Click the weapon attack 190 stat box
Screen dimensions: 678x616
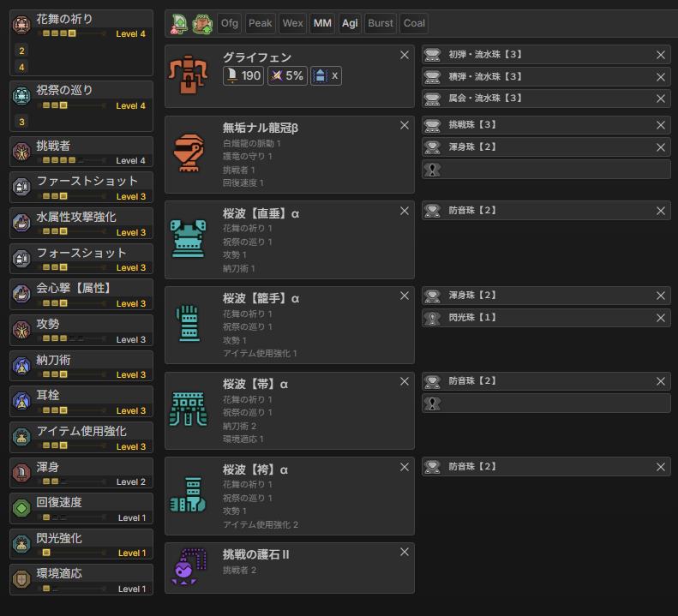point(243,75)
